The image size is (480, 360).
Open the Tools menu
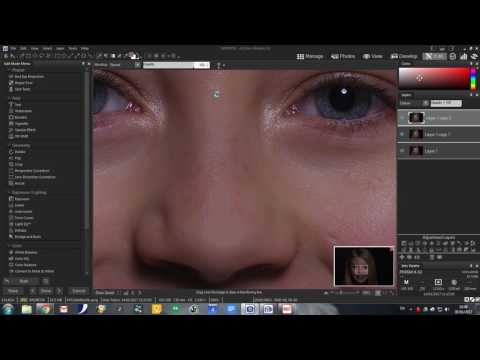point(73,48)
